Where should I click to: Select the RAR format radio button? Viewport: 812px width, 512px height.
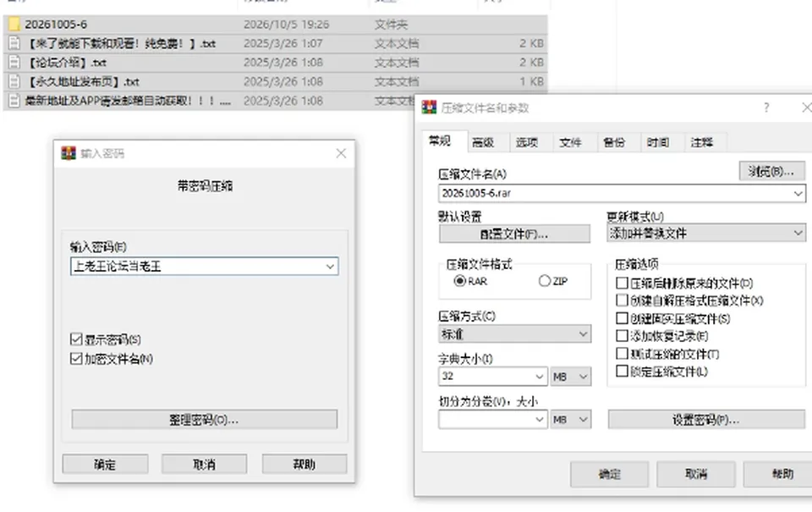click(459, 281)
